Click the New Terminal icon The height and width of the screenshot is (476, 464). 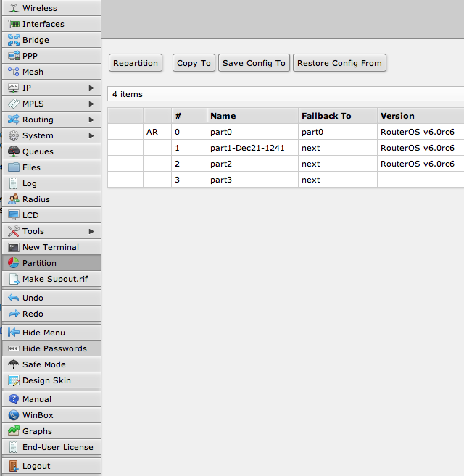coord(14,247)
